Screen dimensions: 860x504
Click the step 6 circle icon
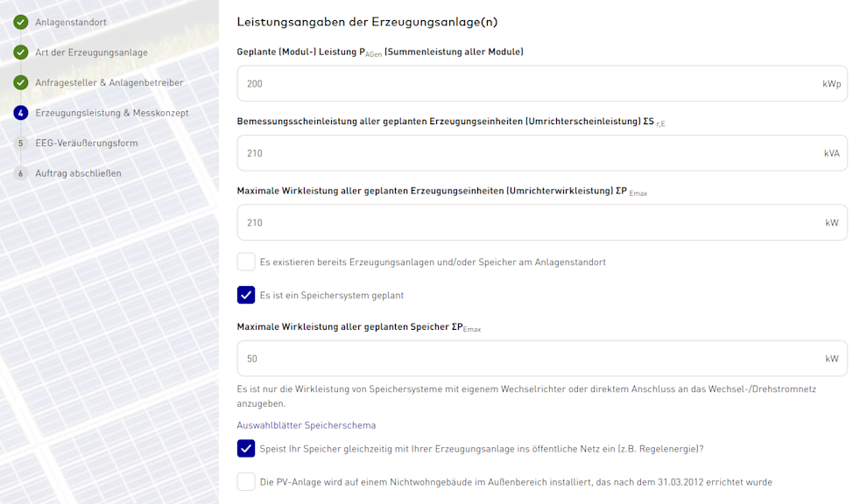point(21,173)
